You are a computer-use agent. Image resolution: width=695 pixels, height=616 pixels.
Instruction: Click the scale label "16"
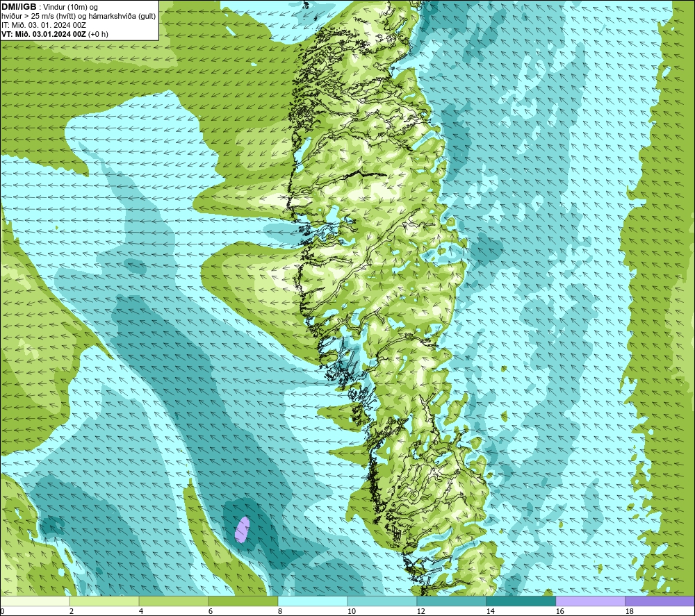coord(559,612)
